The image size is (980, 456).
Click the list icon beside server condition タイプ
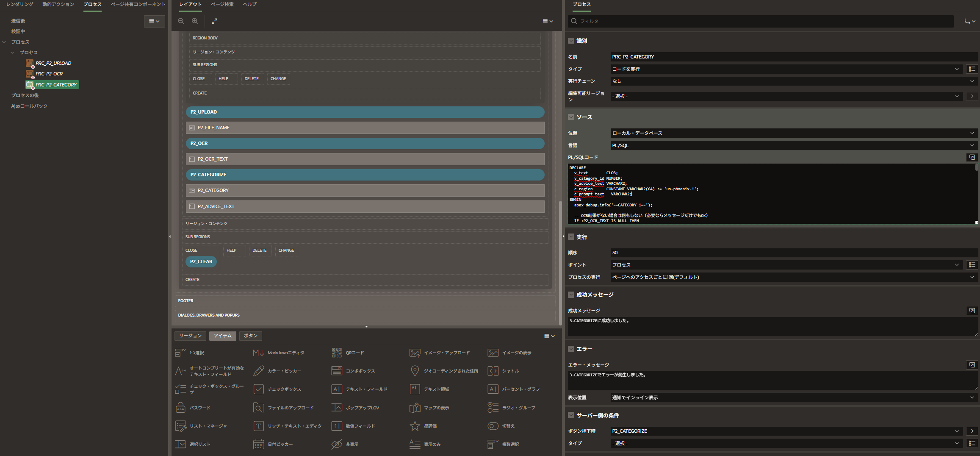(972, 443)
